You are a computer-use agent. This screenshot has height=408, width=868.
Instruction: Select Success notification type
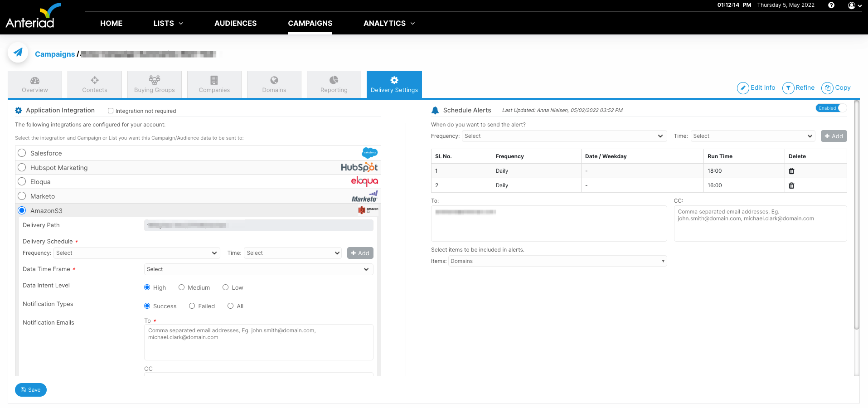coord(147,306)
